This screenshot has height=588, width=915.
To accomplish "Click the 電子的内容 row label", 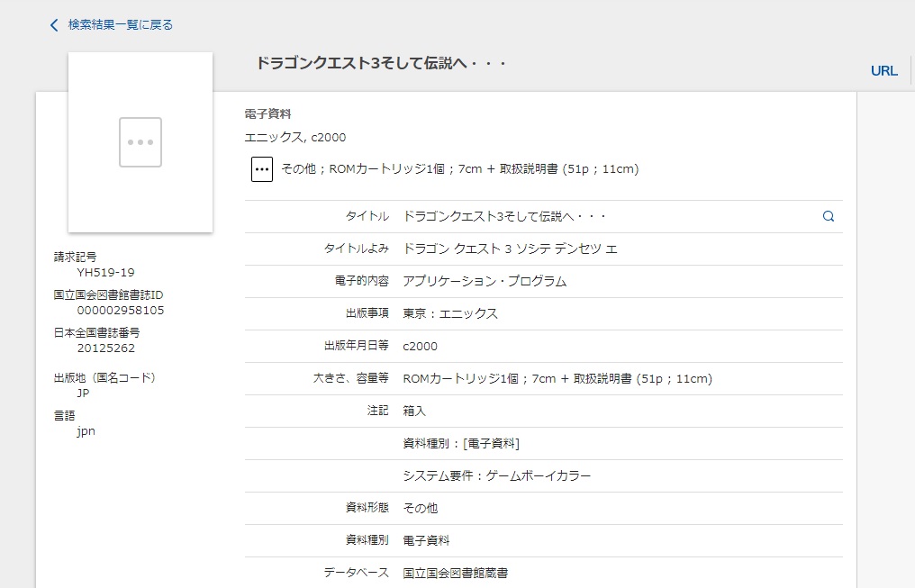I will click(362, 281).
